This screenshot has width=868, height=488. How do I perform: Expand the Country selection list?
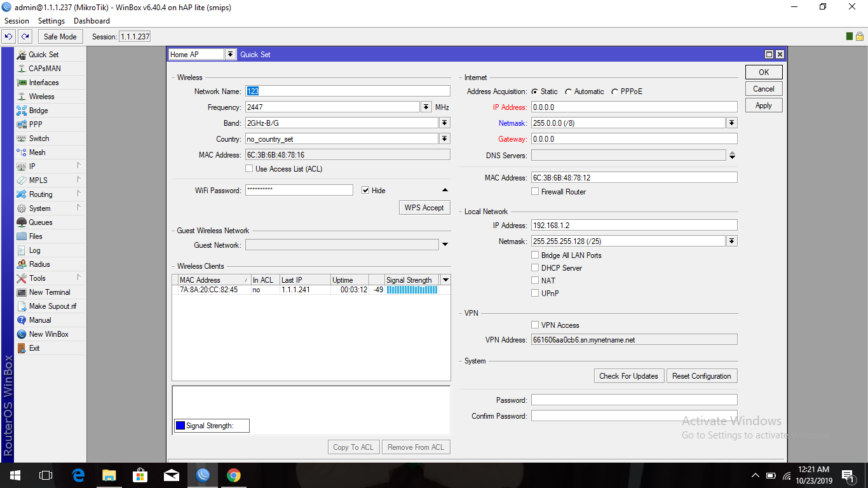445,139
